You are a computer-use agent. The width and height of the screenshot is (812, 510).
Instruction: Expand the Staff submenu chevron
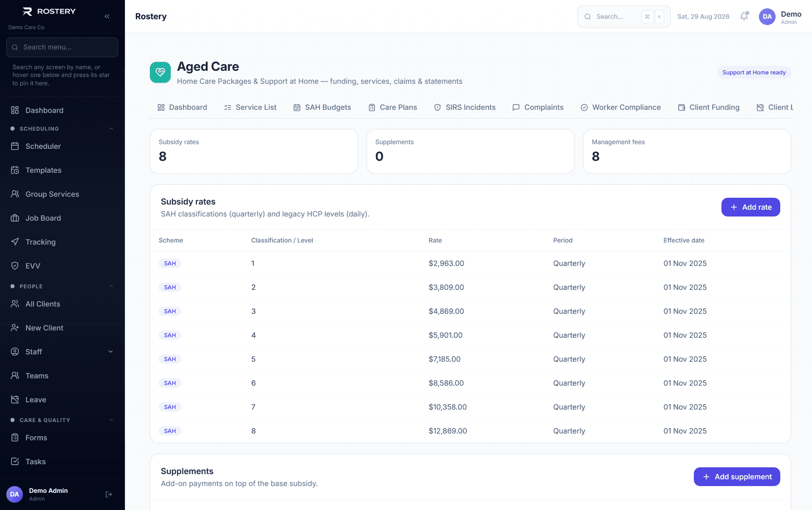pyautogui.click(x=110, y=352)
